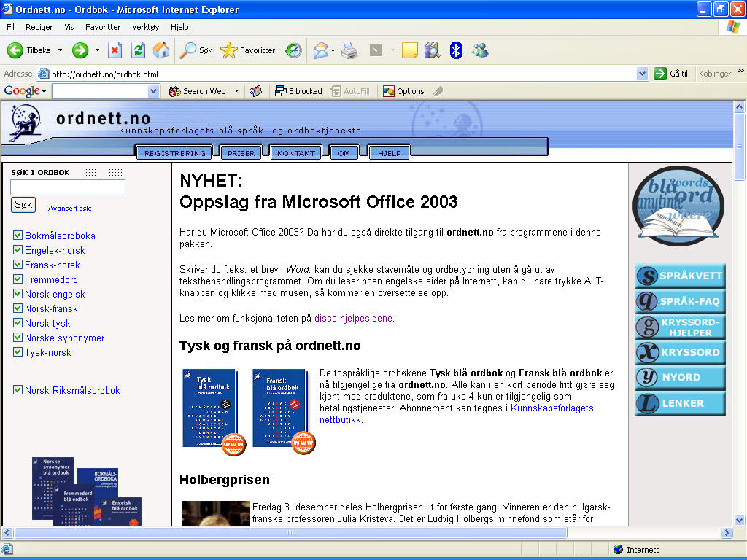This screenshot has height=560, width=747.
Task: Expand the Back button history dropdown arrow
Action: [x=60, y=50]
